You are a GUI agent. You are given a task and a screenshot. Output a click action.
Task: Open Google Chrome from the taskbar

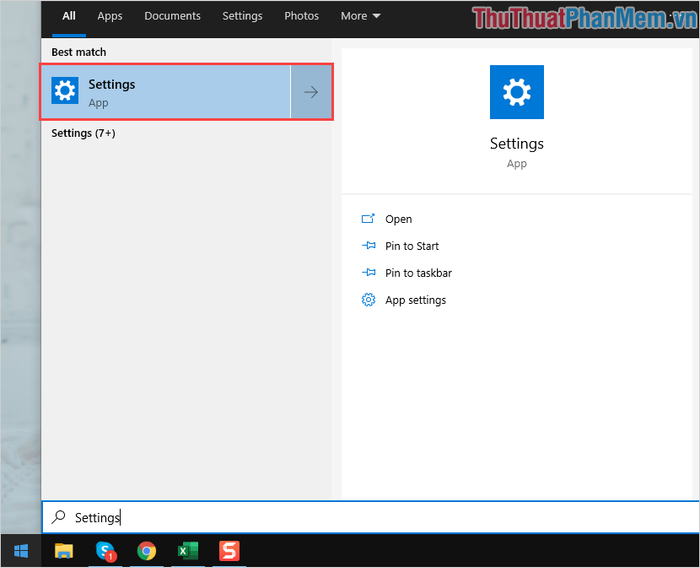pyautogui.click(x=146, y=551)
